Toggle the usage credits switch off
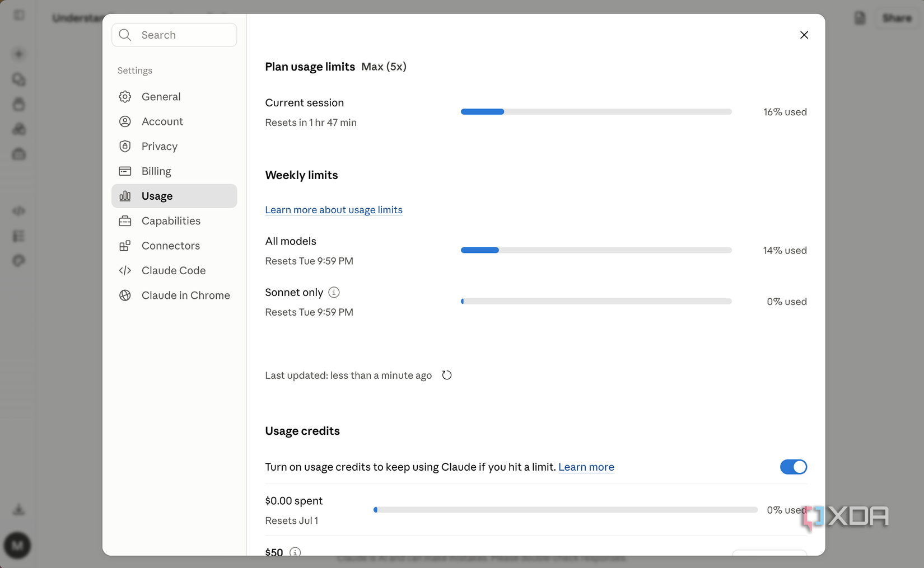Image resolution: width=924 pixels, height=568 pixels. click(x=794, y=467)
